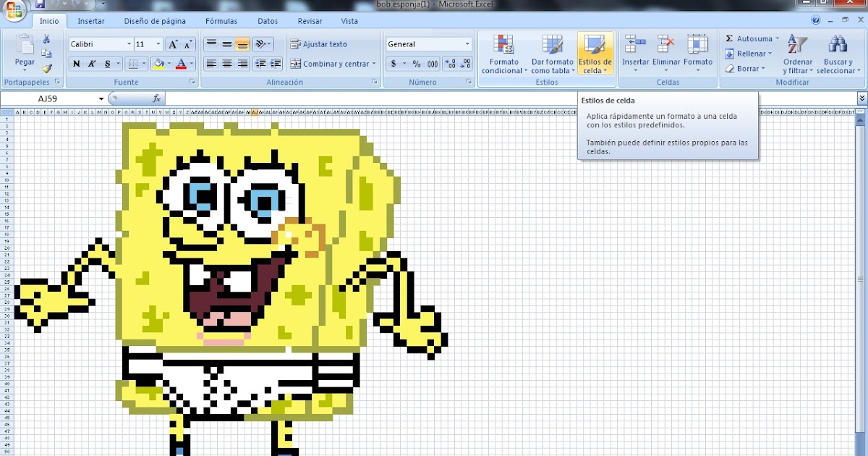This screenshot has width=868, height=456.
Task: Apply percentage format with the % icon
Action: pyautogui.click(x=417, y=64)
